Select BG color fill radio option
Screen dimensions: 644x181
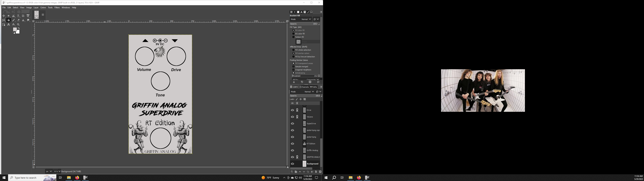pos(293,34)
